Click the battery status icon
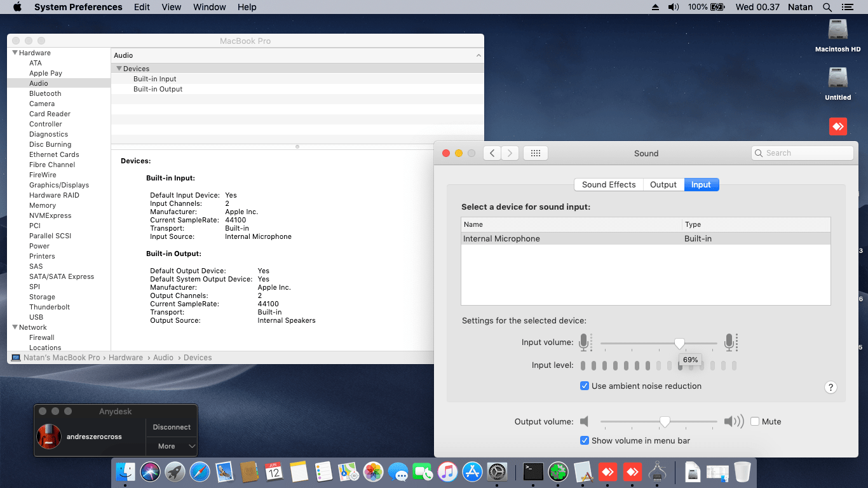The height and width of the screenshot is (488, 868). (x=718, y=7)
